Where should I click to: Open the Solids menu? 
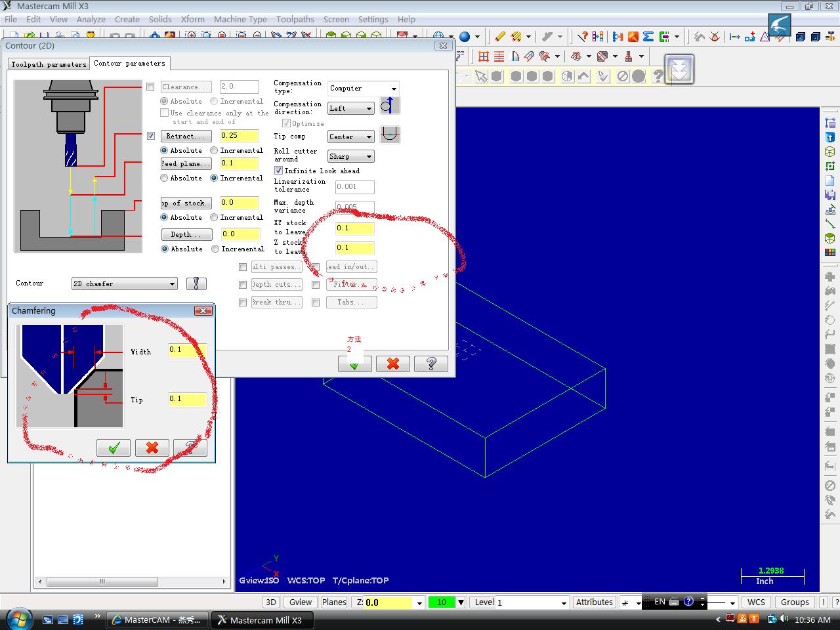160,19
